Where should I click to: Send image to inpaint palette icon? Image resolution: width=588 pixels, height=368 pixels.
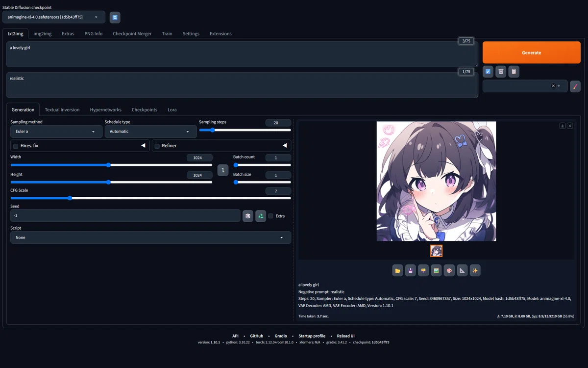click(449, 270)
